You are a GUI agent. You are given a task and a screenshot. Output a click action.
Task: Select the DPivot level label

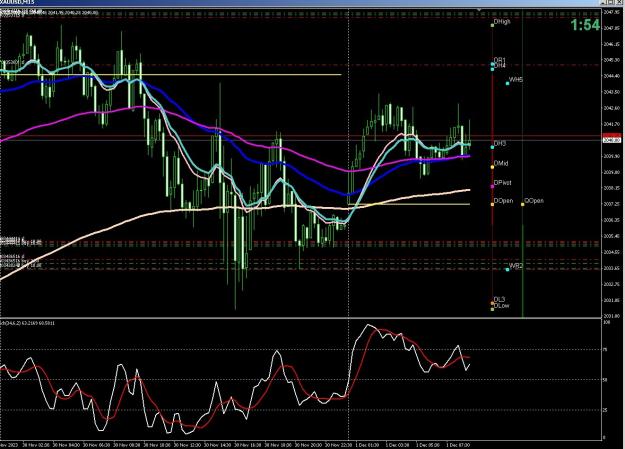pyautogui.click(x=502, y=183)
